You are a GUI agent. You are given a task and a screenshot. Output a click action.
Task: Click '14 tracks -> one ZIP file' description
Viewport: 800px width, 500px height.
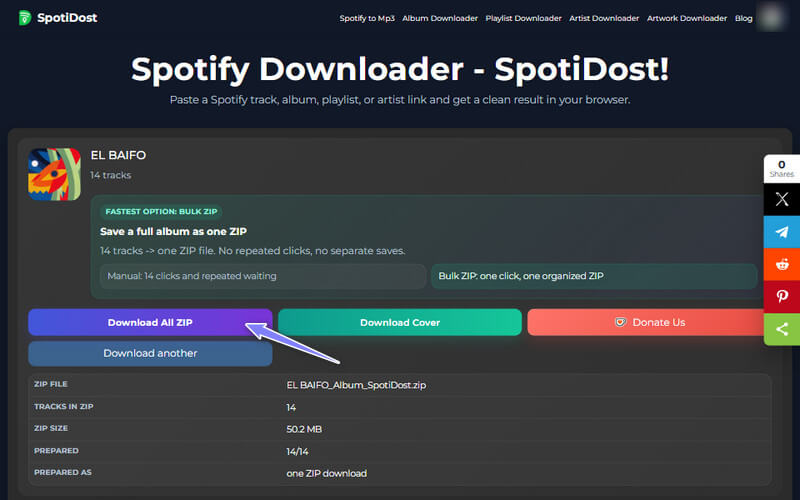[x=253, y=251]
